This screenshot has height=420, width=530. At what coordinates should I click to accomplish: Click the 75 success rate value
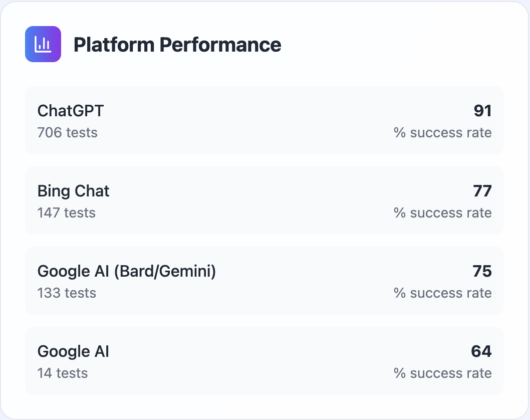[482, 271]
